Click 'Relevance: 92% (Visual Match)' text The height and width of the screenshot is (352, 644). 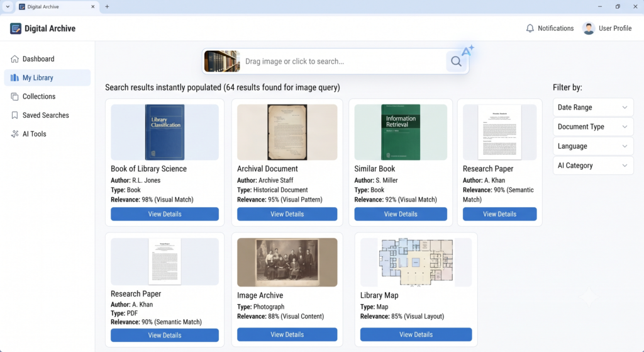[x=396, y=200]
